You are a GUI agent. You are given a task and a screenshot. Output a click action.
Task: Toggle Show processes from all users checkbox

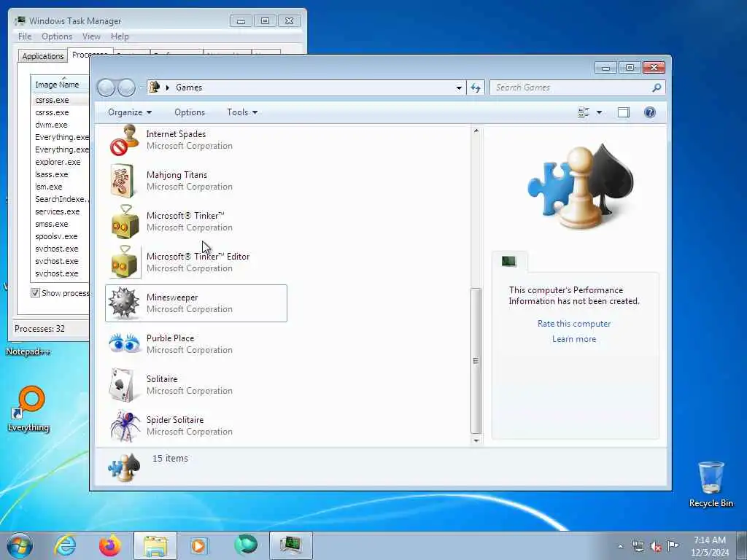(35, 293)
